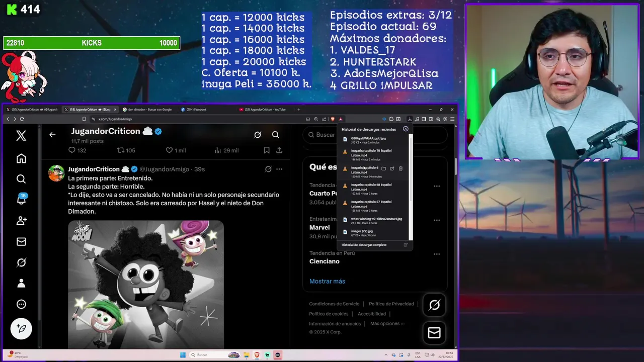The height and width of the screenshot is (362, 644).
Task: Close the active JugandorCriticon (18) tab
Action: (x=115, y=109)
